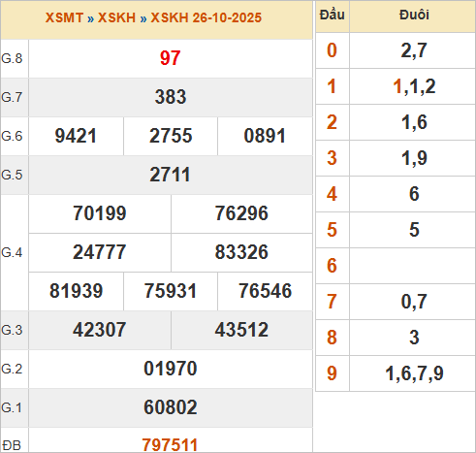
Task: Click head digit 4 in Đầu column
Action: (332, 194)
